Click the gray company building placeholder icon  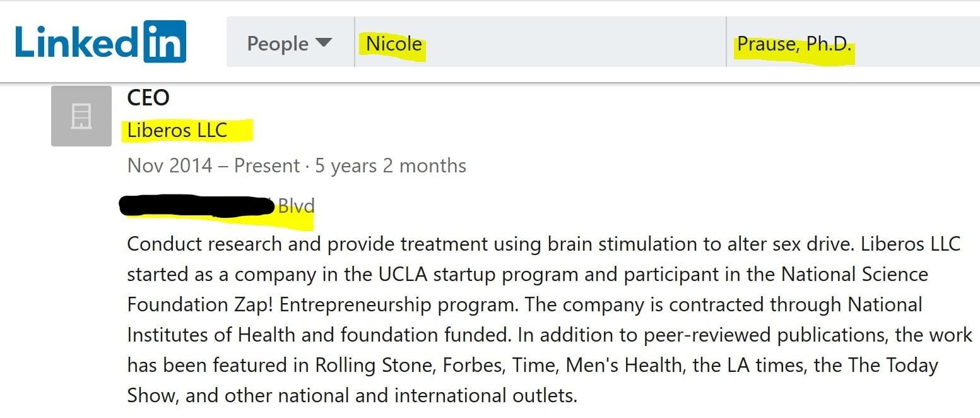point(81,116)
